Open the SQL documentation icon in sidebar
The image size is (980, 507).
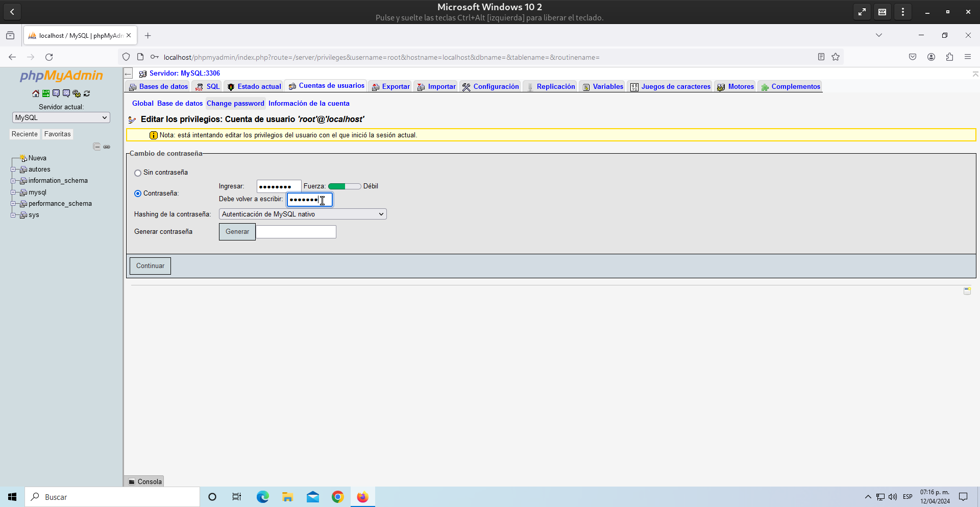click(66, 93)
